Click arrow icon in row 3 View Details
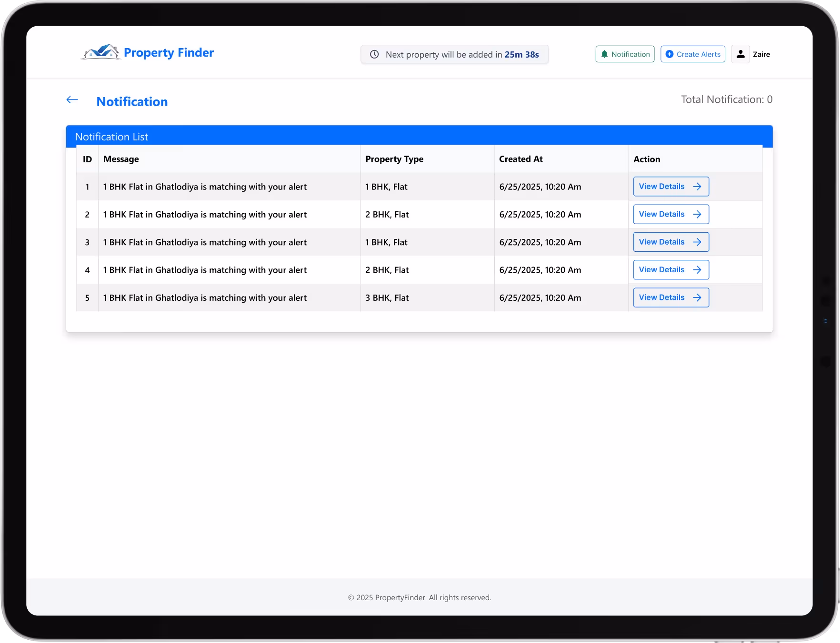 coord(697,242)
